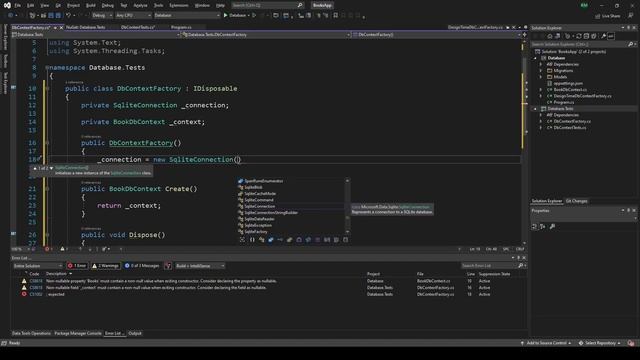Open the Database startup project dropdown
640x360 pixels.
click(x=187, y=16)
